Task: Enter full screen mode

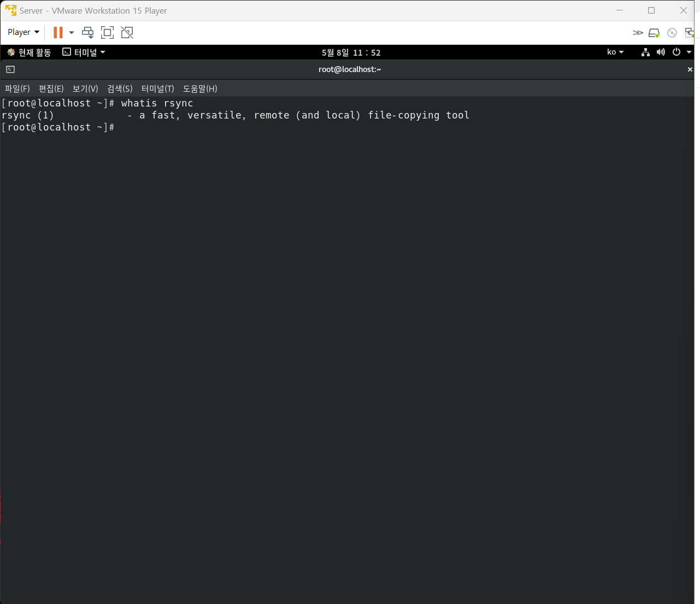Action: click(107, 32)
